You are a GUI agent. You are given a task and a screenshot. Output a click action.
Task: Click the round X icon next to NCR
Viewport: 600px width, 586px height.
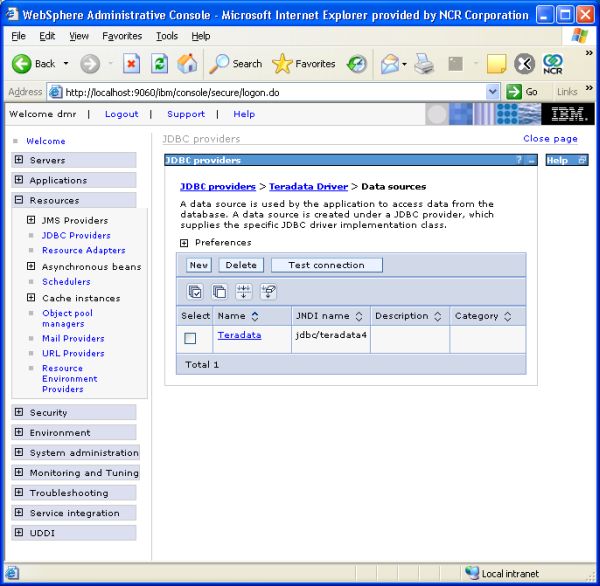pyautogui.click(x=524, y=64)
